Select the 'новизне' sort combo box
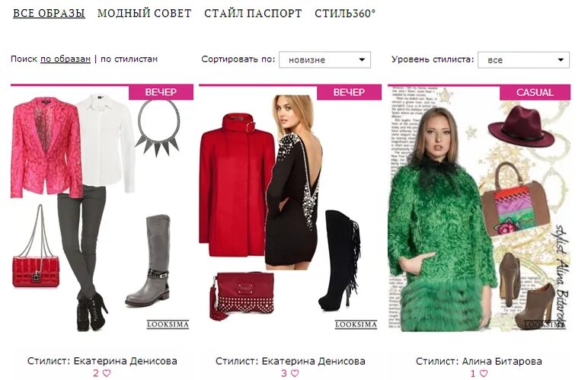This screenshot has width=588, height=380. pos(324,60)
